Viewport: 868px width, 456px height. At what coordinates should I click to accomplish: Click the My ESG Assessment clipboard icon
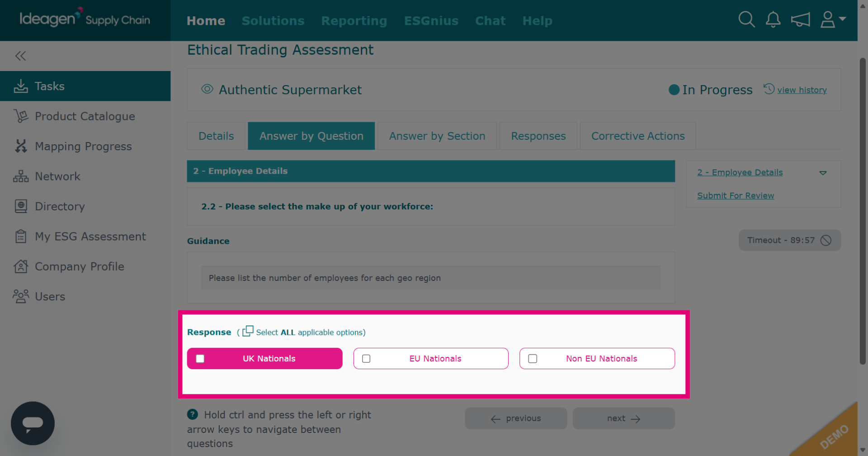tap(21, 236)
